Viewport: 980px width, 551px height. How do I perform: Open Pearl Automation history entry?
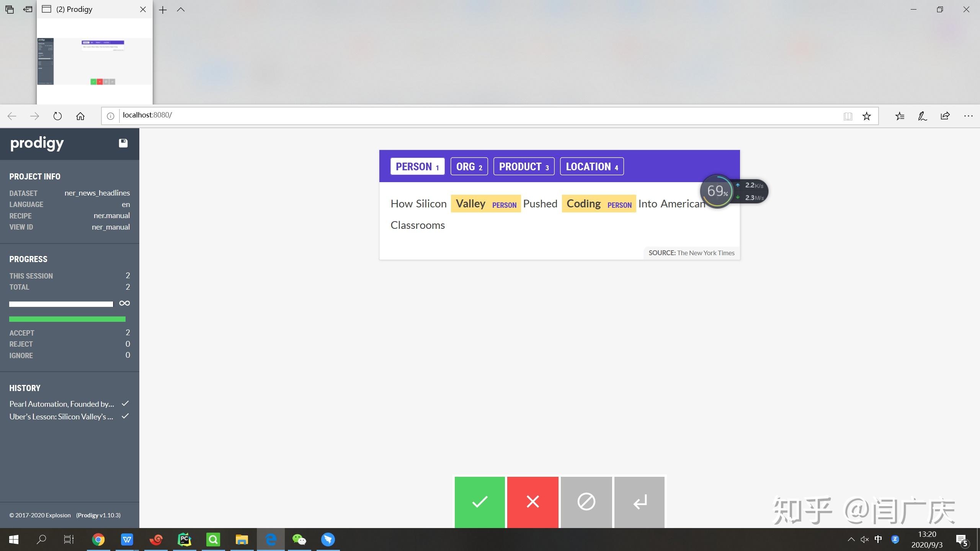[62, 404]
